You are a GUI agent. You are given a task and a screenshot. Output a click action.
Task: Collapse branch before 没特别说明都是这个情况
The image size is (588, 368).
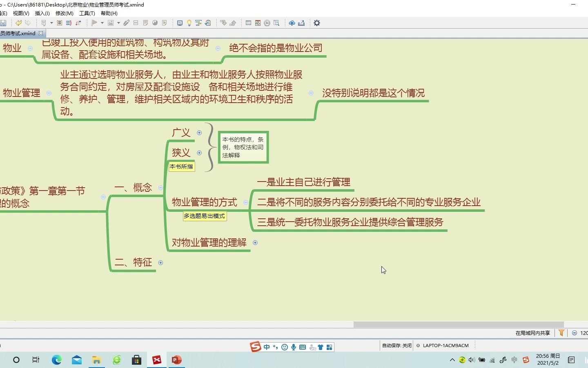[311, 93]
